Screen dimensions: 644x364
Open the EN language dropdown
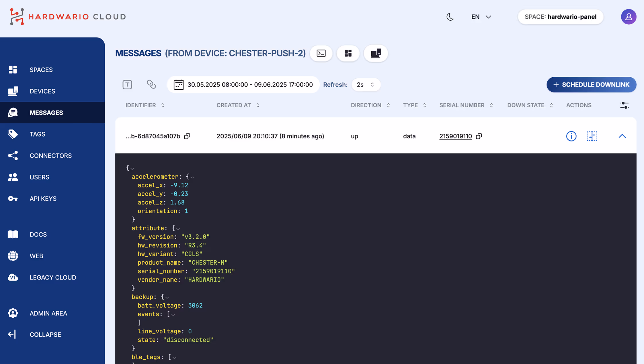481,17
